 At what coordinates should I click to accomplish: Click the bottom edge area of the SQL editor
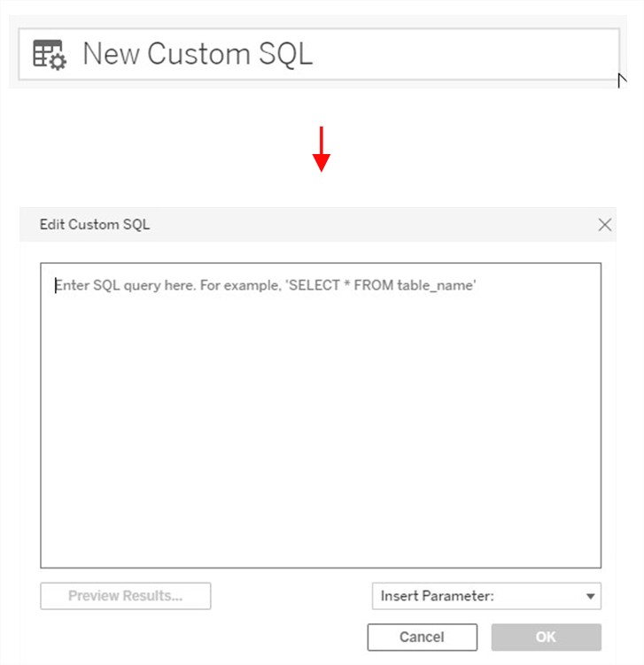pos(321,558)
